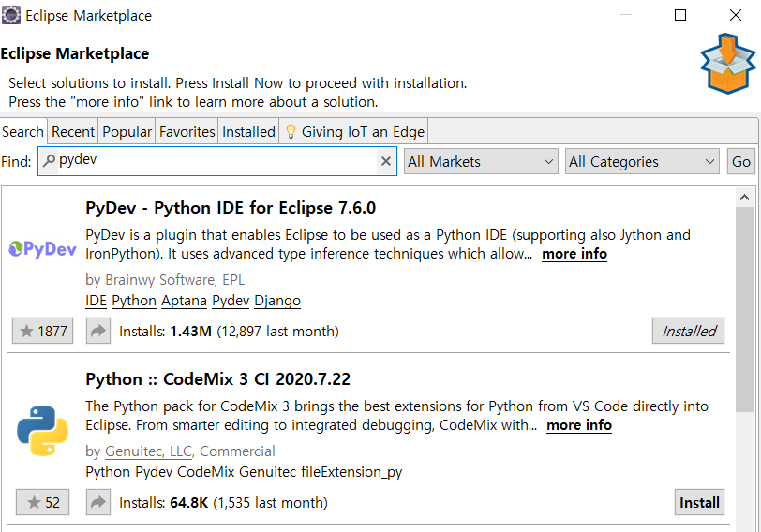Clear the Find search text with X
The height and width of the screenshot is (532, 761).
pyautogui.click(x=386, y=161)
